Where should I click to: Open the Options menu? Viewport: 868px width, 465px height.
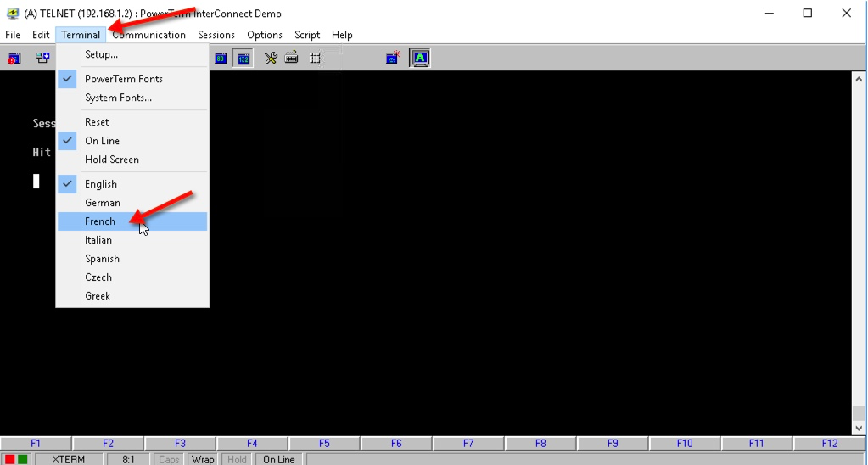coord(265,34)
